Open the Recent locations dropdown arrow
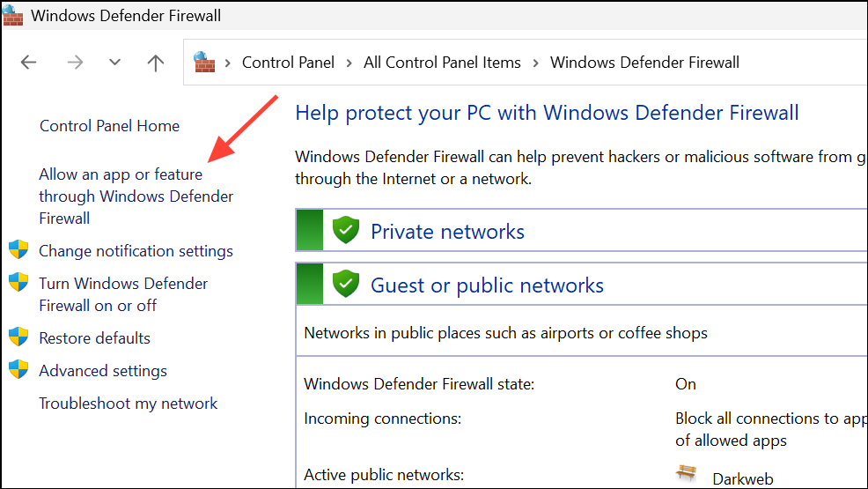The height and width of the screenshot is (489, 868). [x=114, y=63]
